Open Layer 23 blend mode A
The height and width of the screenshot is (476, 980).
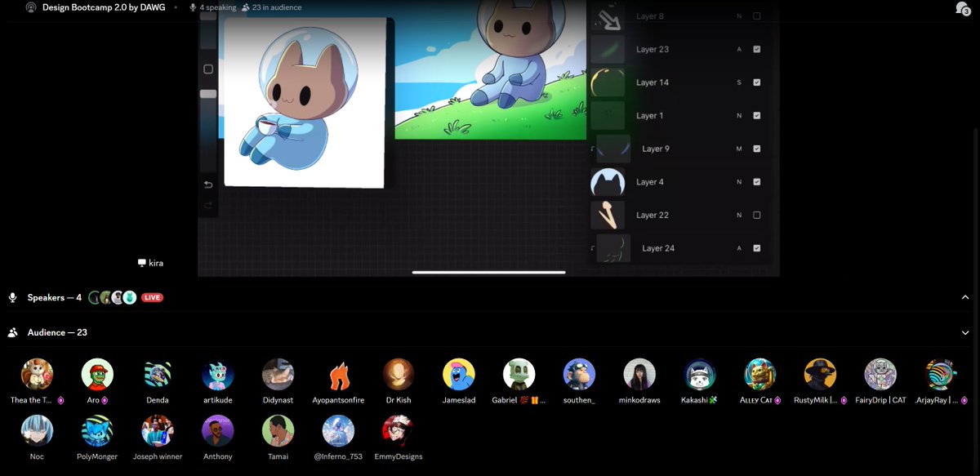[x=739, y=50]
